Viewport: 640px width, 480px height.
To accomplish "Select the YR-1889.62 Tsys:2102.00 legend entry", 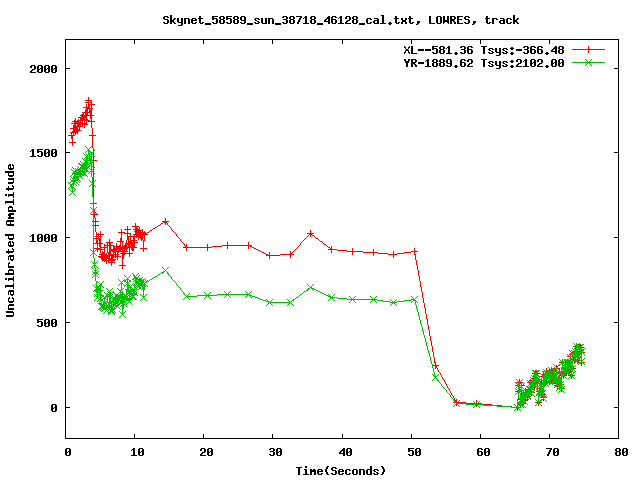I will click(484, 63).
